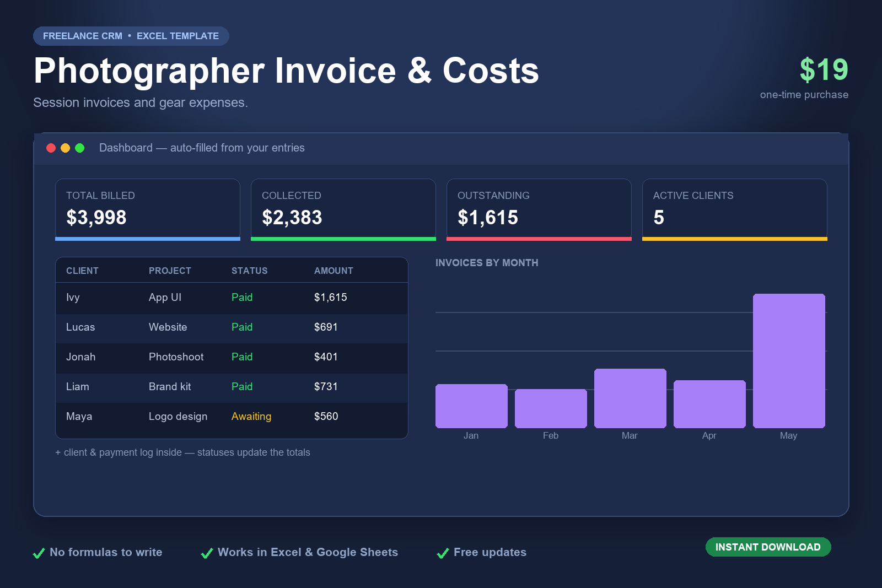The image size is (882, 588).
Task: Select the Active Clients card
Action: 735,209
